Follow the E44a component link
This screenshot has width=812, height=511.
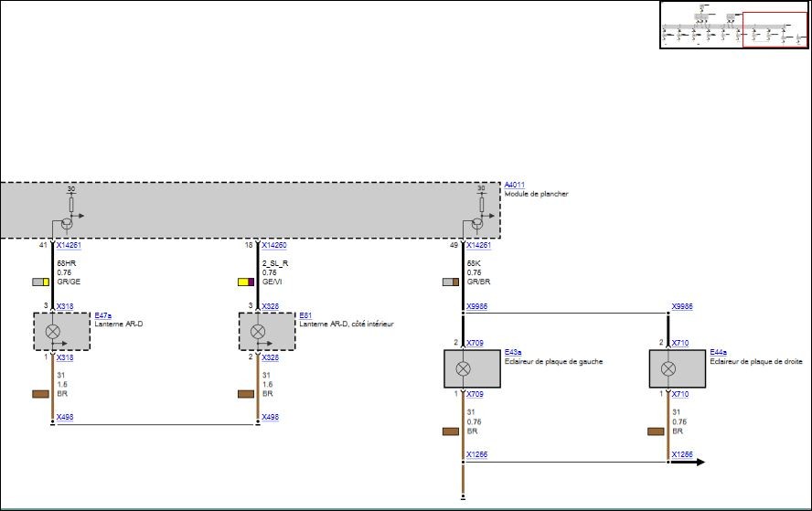pyautogui.click(x=718, y=353)
